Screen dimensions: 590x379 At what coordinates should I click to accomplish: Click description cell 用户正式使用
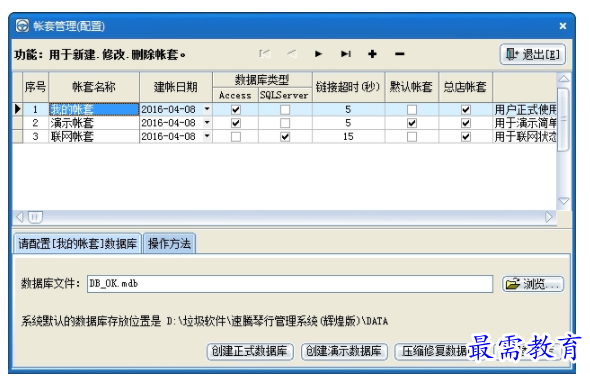click(x=525, y=110)
